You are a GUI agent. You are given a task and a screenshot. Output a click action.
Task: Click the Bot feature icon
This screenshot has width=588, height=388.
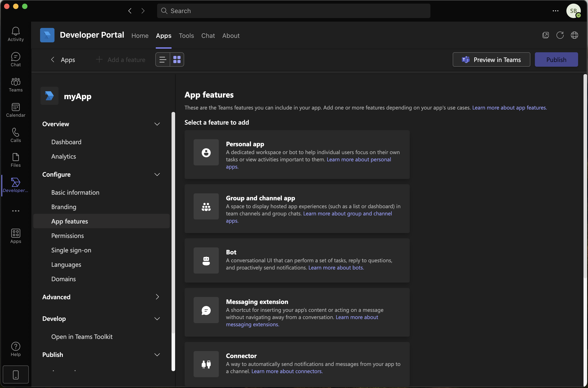tap(206, 260)
